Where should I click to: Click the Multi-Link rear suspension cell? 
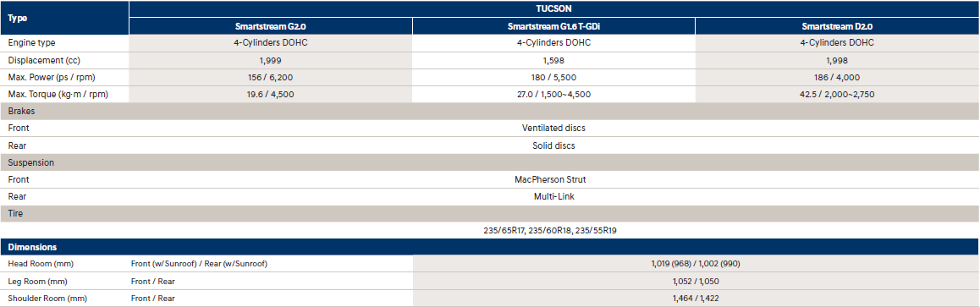[553, 196]
